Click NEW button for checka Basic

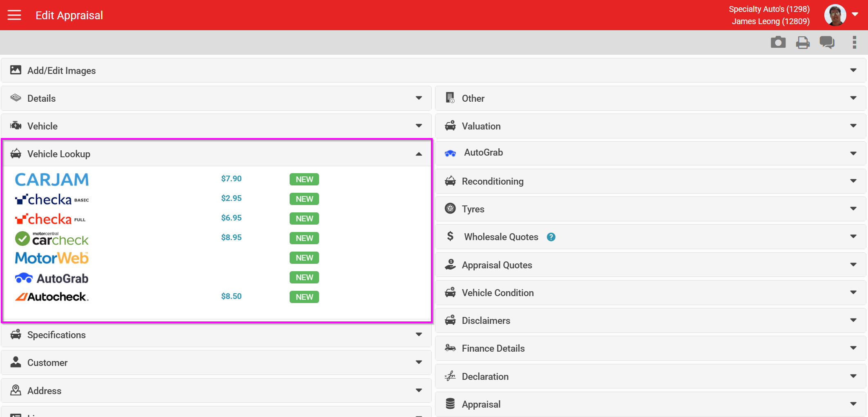point(304,199)
